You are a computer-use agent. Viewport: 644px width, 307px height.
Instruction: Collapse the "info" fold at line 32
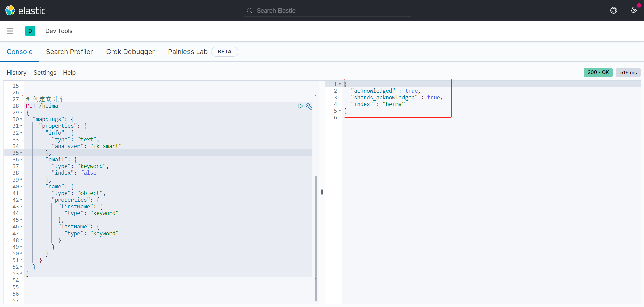pos(21,133)
